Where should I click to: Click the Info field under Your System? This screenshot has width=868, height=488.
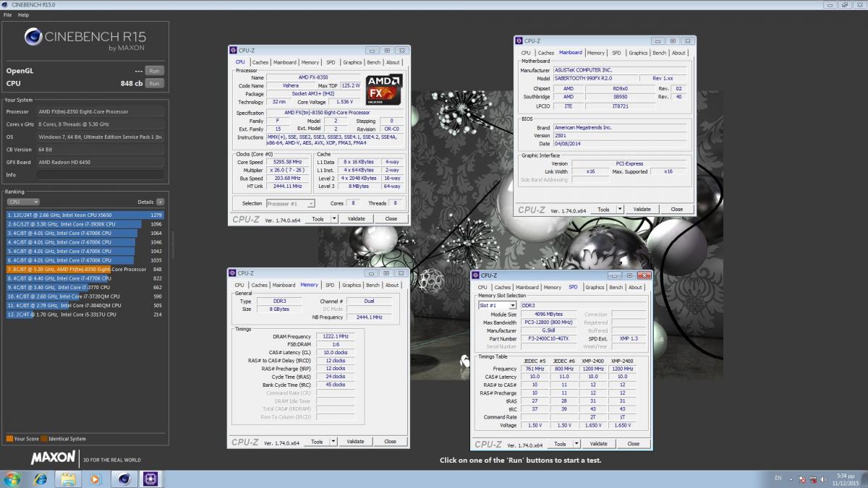(x=100, y=174)
